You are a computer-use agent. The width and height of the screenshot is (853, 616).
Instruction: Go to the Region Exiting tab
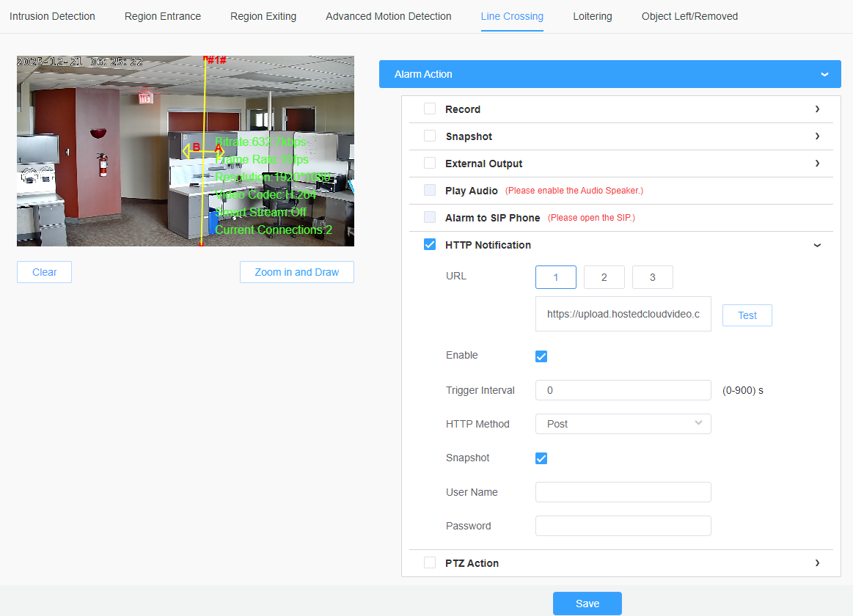click(263, 16)
